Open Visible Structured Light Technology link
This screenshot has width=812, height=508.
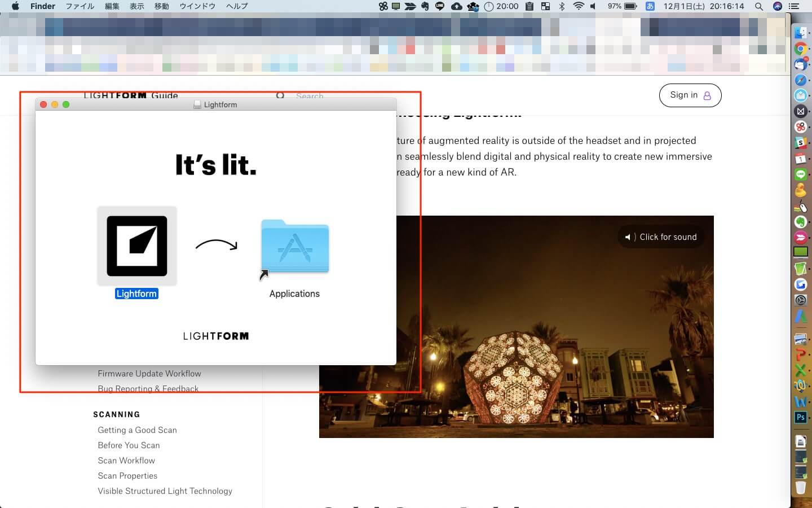point(165,491)
